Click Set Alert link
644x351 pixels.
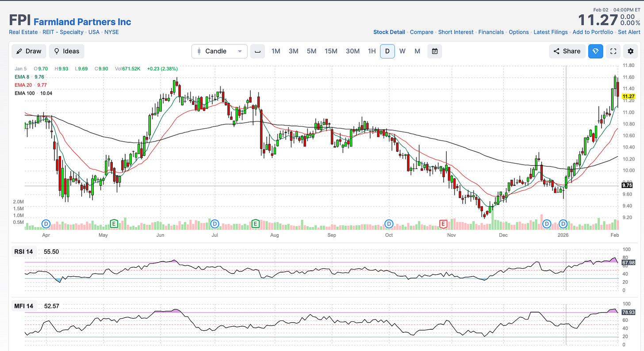point(629,32)
